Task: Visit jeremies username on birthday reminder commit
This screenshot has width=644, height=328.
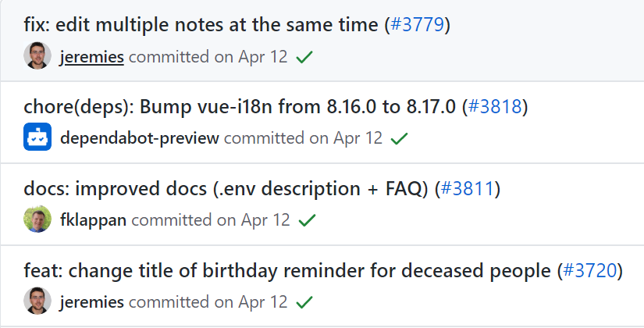Action: 91,301
